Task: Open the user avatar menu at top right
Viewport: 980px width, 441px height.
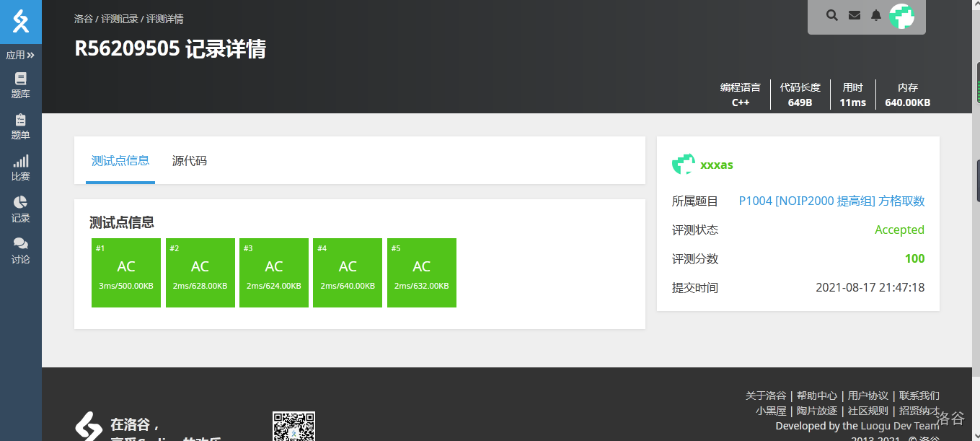Action: 901,16
